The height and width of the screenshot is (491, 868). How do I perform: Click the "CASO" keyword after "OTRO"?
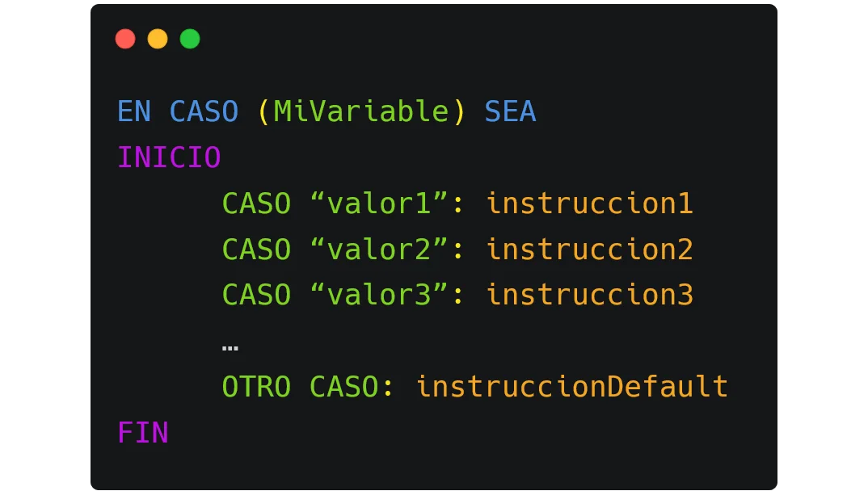pyautogui.click(x=344, y=387)
